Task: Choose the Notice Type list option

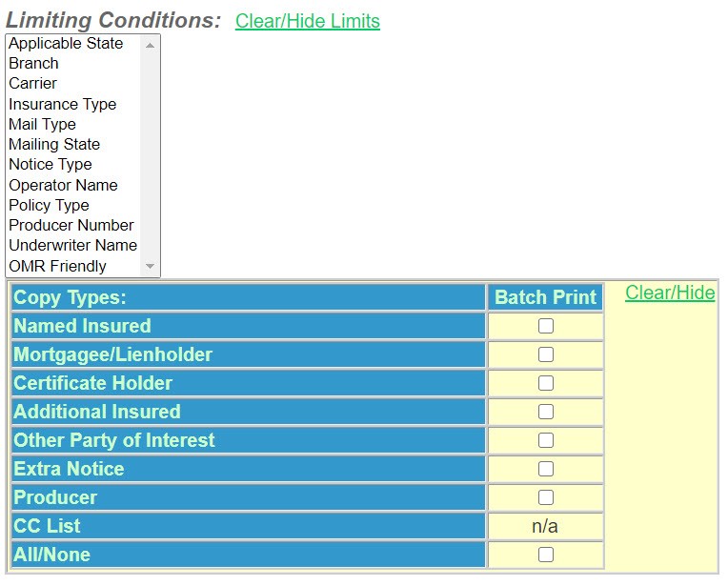Action: pos(50,164)
